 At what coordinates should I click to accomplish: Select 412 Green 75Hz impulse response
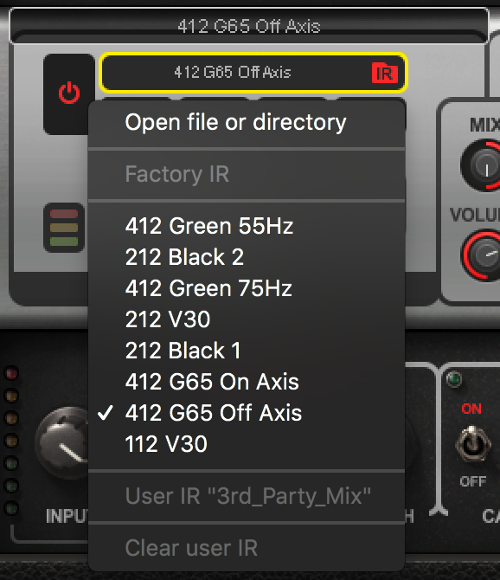pos(246,288)
